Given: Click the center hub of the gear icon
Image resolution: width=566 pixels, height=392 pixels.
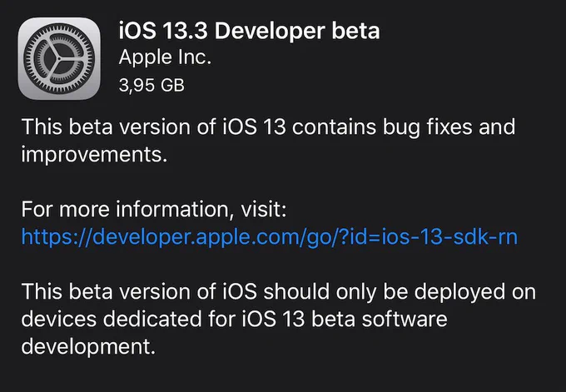Looking at the screenshot, I should click(58, 59).
